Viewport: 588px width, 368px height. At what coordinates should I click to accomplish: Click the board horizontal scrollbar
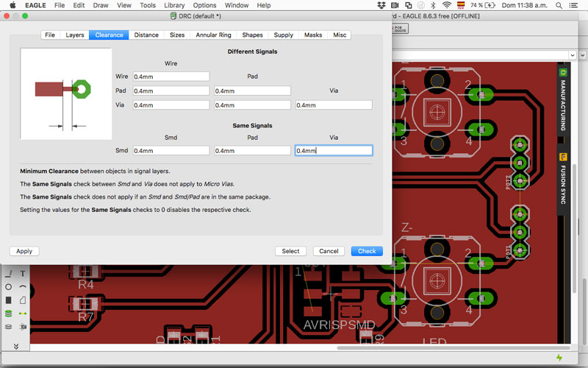[453, 347]
